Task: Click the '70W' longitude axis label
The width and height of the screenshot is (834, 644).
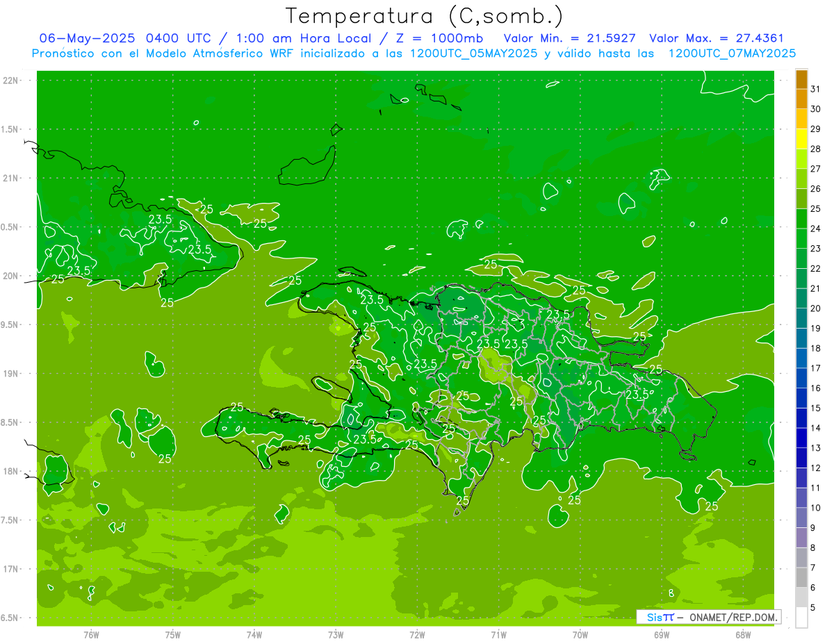Action: [x=580, y=634]
